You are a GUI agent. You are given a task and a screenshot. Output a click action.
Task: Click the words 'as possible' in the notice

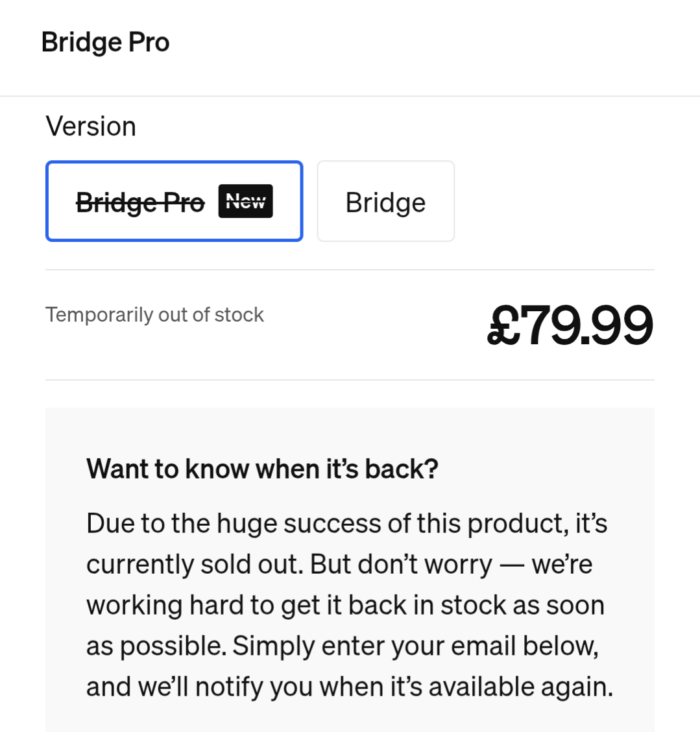pos(156,646)
